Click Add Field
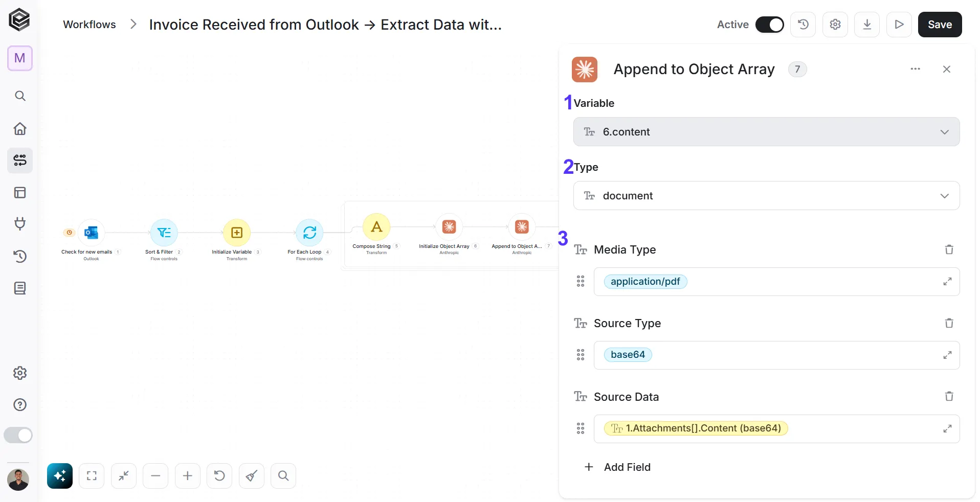Viewport: 980px width, 502px height. pyautogui.click(x=617, y=467)
